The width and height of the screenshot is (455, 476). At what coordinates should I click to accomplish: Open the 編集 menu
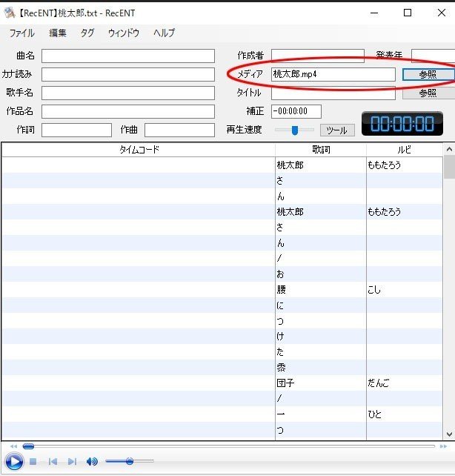pos(58,33)
